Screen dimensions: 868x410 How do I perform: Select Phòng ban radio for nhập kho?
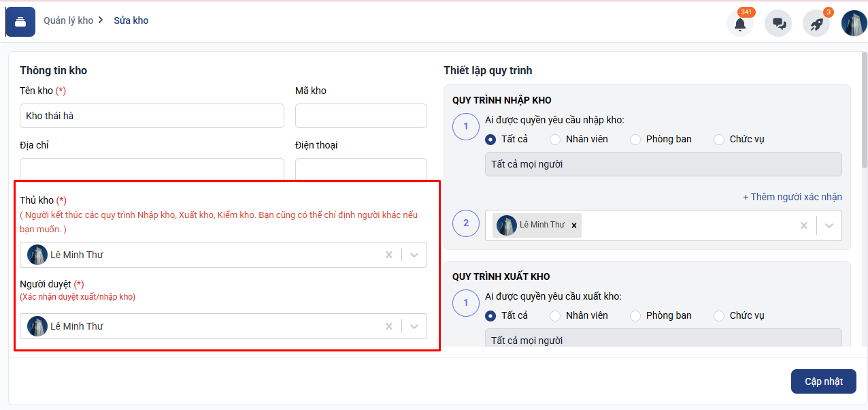pos(635,139)
